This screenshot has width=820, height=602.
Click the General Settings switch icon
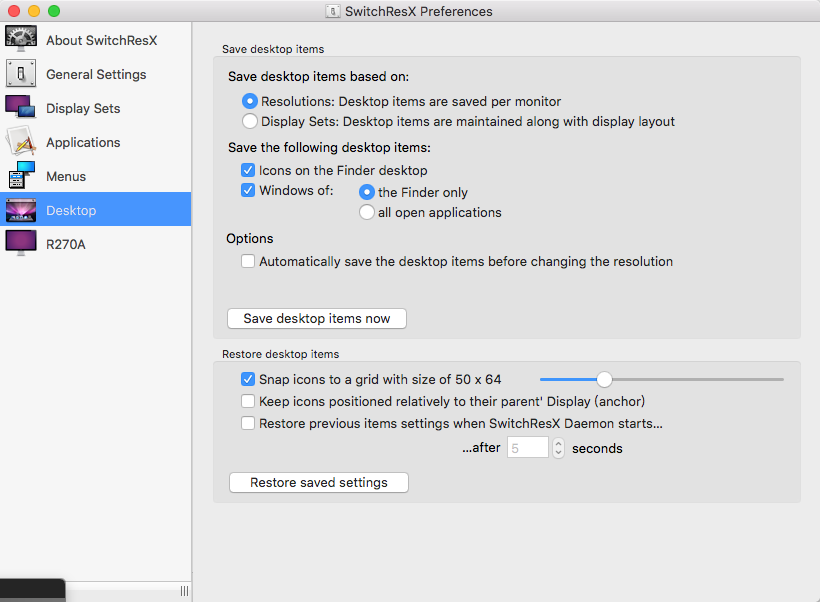(21, 73)
